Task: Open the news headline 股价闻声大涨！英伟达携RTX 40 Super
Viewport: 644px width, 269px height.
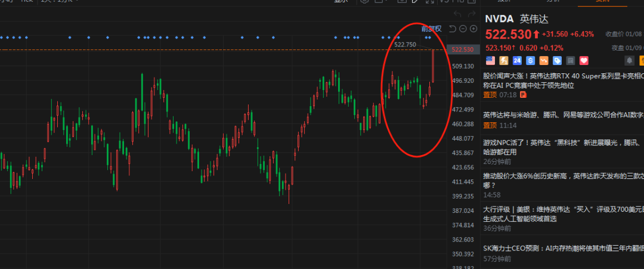Action: point(563,81)
